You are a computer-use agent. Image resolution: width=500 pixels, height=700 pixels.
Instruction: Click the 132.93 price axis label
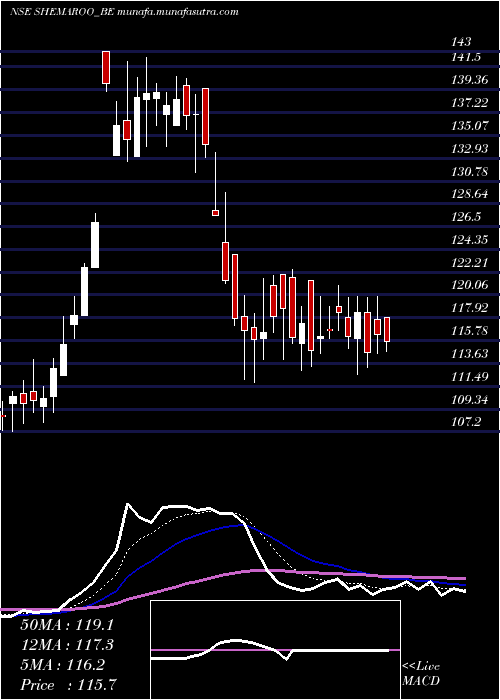tap(469, 148)
